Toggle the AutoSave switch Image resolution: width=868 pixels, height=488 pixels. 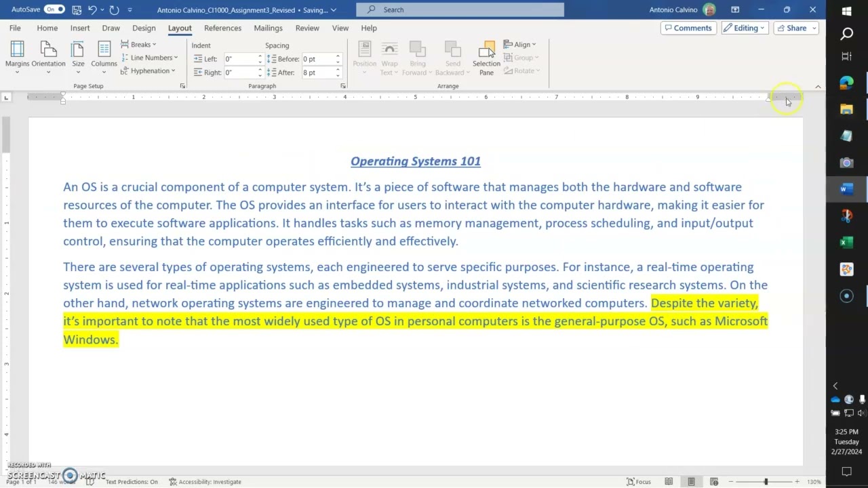click(54, 9)
